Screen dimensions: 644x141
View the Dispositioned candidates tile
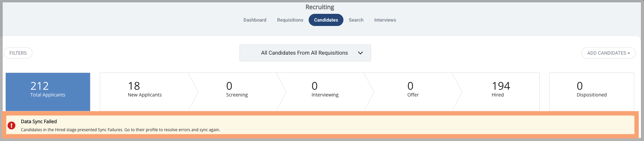point(591,92)
